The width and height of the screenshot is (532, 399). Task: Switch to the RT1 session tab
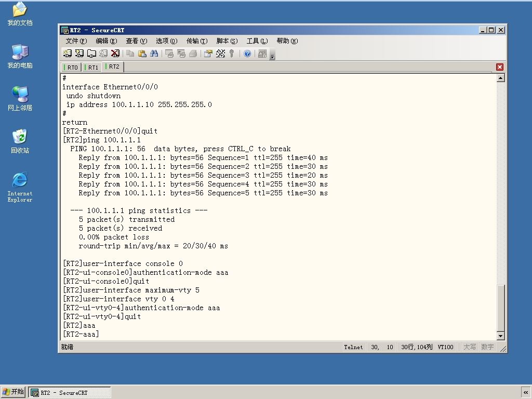[92, 67]
